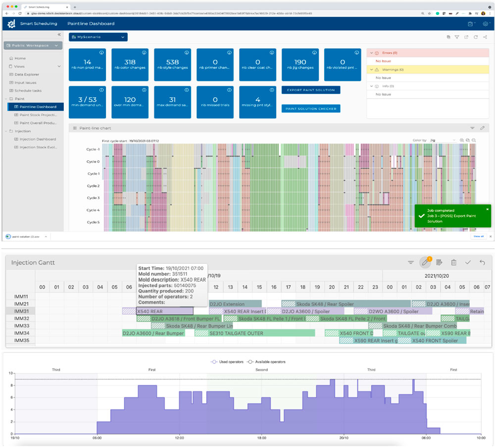Click the trash delete icon in Injection Gantt

click(453, 262)
